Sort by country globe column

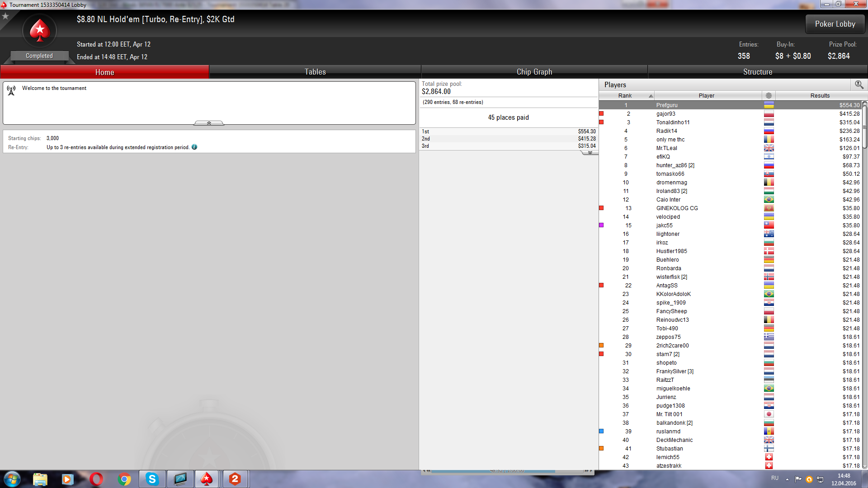769,96
